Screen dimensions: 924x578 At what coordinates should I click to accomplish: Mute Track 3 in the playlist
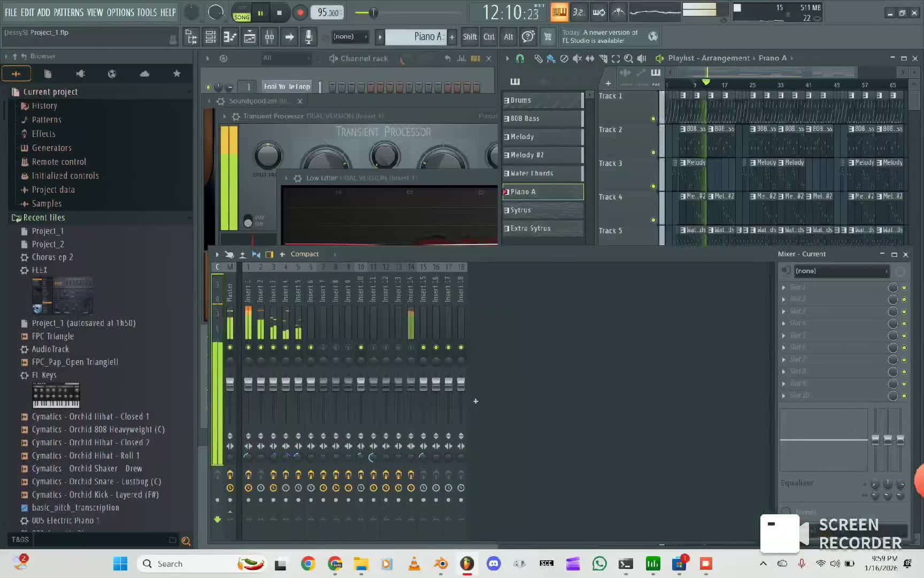[x=653, y=186]
